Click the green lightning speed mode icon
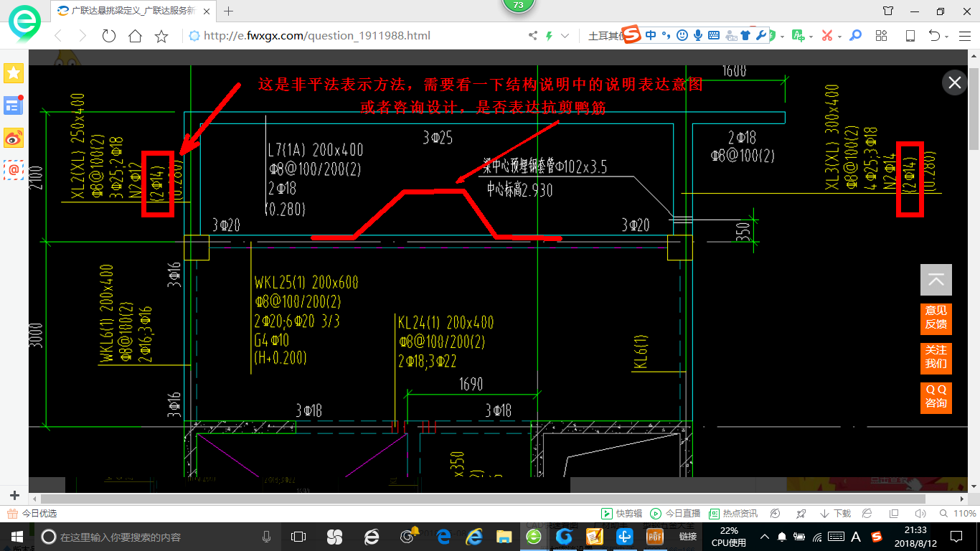 click(x=549, y=36)
